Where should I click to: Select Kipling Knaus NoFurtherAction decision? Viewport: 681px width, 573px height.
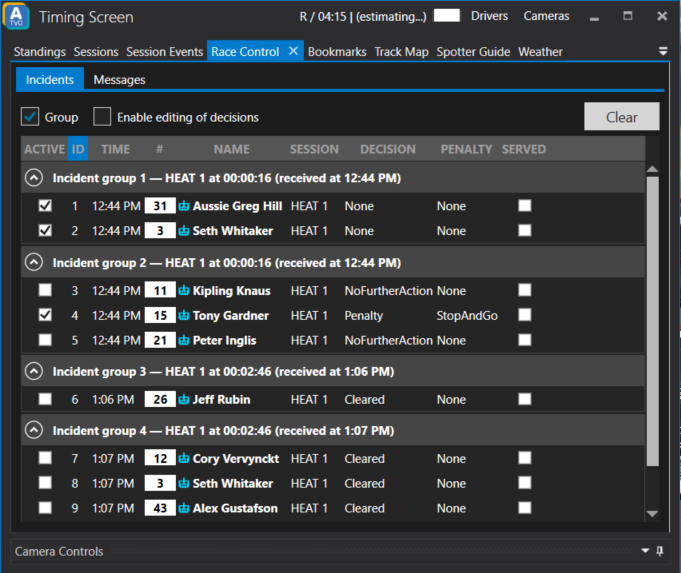coord(388,291)
